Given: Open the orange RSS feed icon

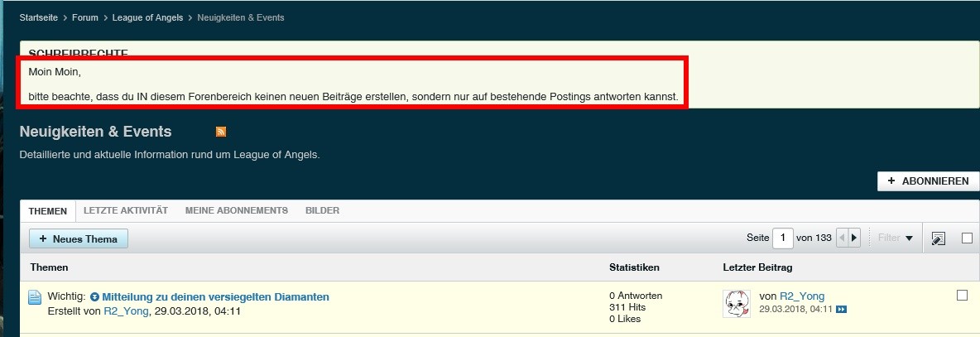Looking at the screenshot, I should 221,132.
